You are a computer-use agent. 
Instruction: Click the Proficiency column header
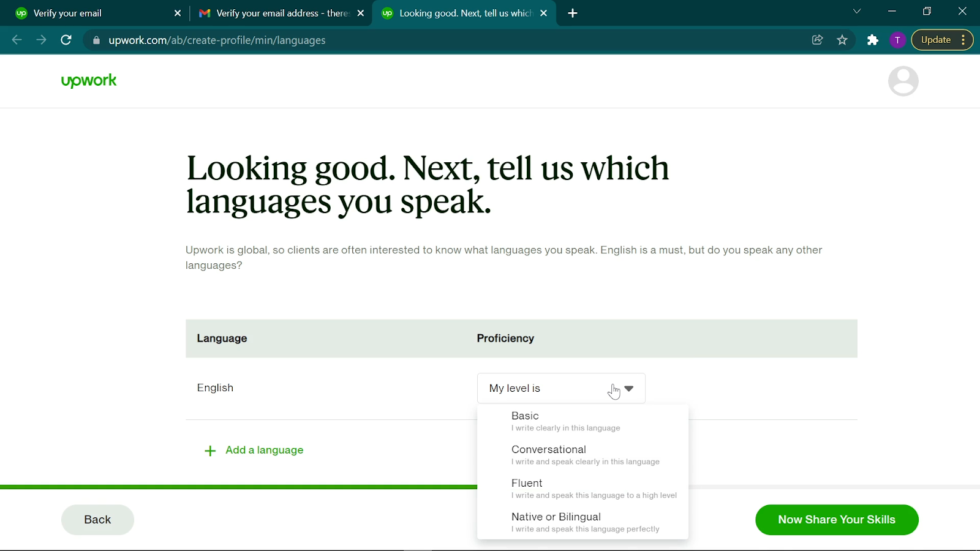pyautogui.click(x=505, y=339)
